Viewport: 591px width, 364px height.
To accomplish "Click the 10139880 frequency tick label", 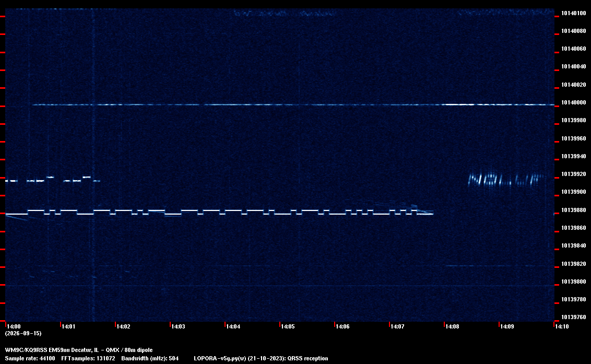I will [574, 210].
